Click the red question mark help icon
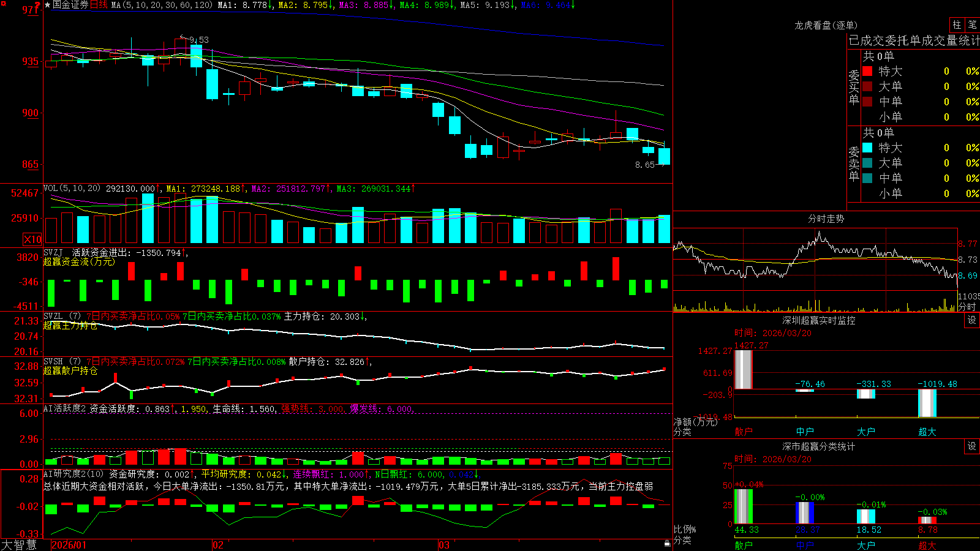 37,6
